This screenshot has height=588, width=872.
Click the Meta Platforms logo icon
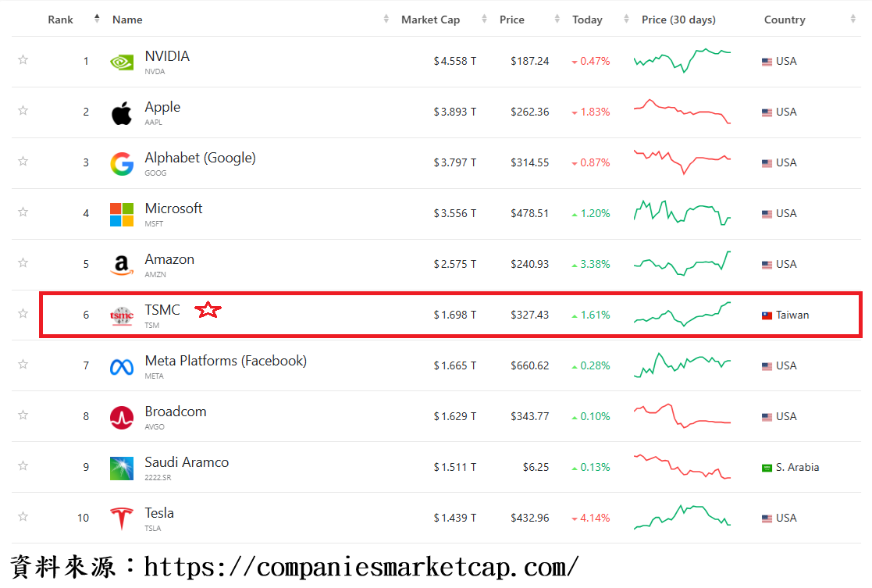click(122, 366)
